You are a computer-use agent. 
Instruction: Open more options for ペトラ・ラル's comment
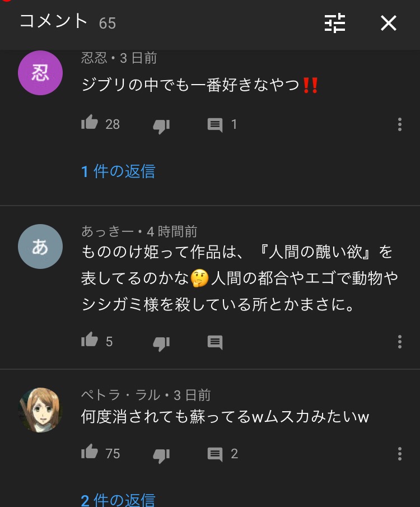pos(400,454)
